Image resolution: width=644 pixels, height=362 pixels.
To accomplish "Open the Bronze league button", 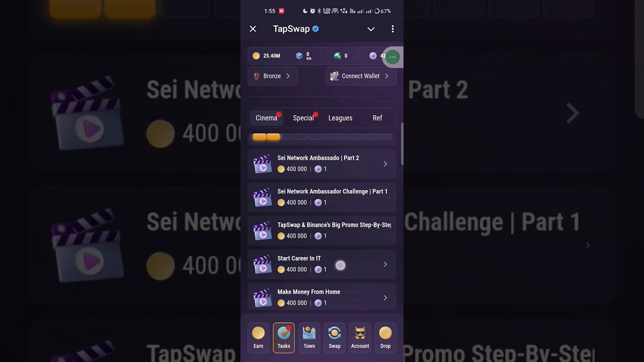I will pyautogui.click(x=272, y=76).
